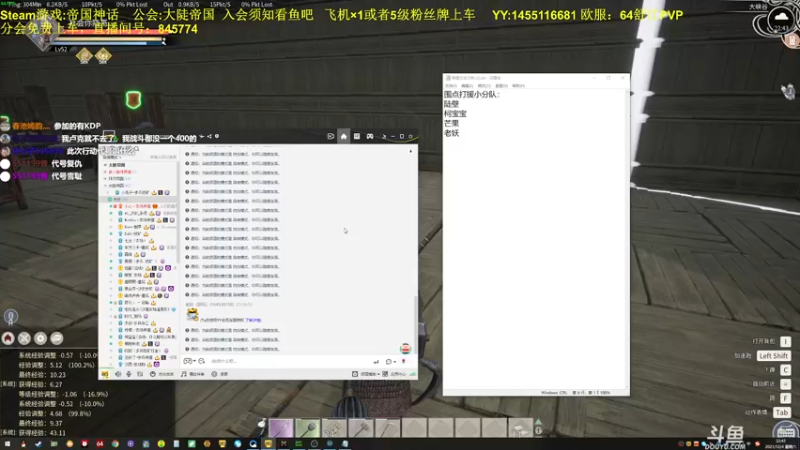Click the up arrow at top of YY chat

tap(411, 151)
